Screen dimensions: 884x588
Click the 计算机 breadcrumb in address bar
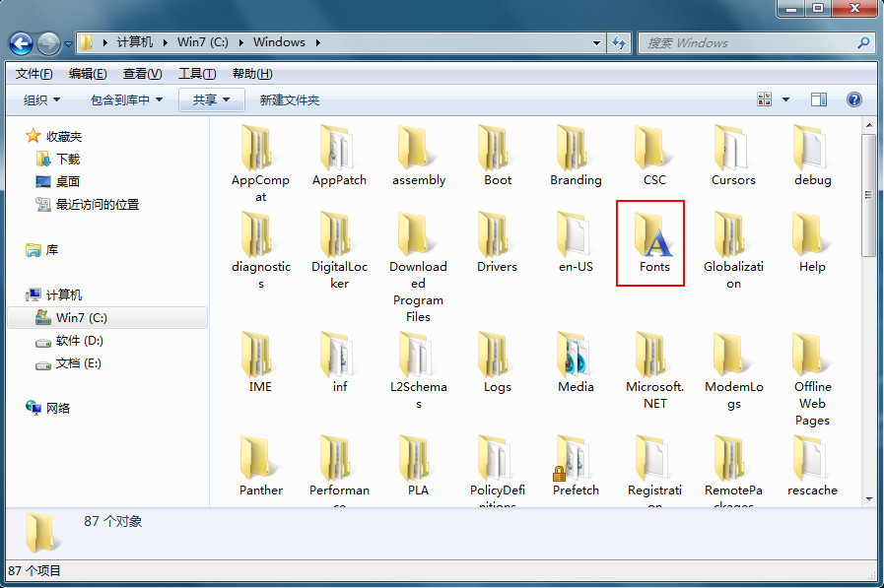(x=135, y=42)
